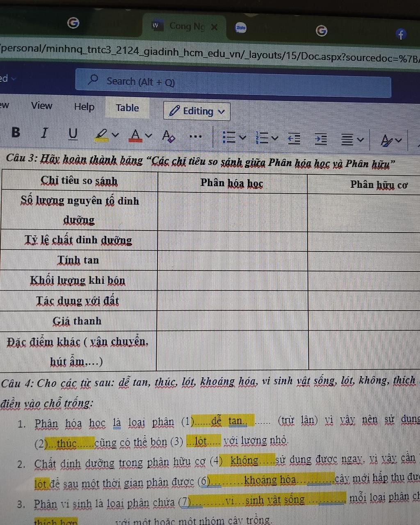Click the Phân hóa học cell for Giá thành
Viewport: 420px width, 525px height.
[x=233, y=321]
